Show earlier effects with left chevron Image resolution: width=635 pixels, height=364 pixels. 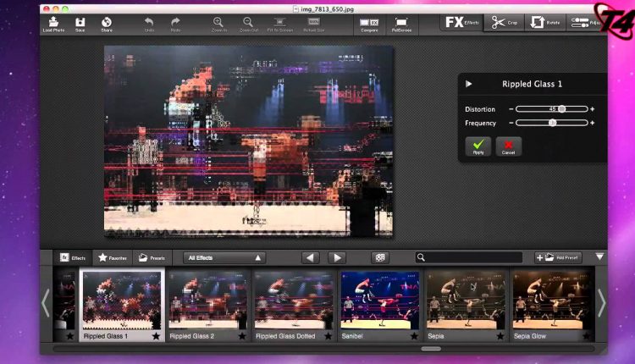pos(46,303)
